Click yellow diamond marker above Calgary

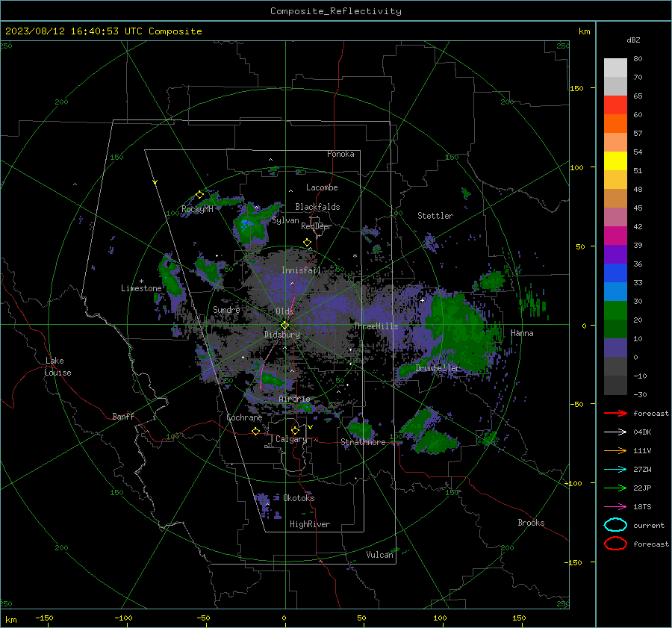tap(295, 430)
